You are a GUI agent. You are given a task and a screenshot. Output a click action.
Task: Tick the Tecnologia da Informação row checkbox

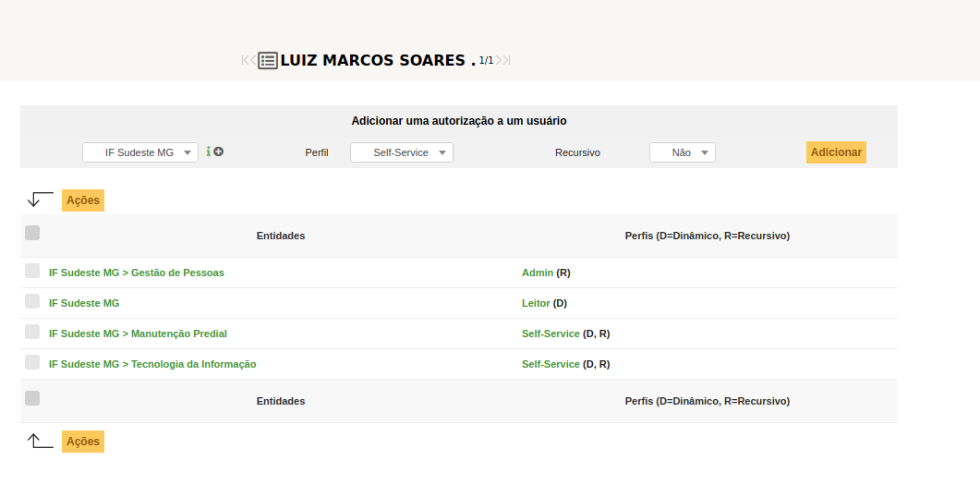click(32, 363)
